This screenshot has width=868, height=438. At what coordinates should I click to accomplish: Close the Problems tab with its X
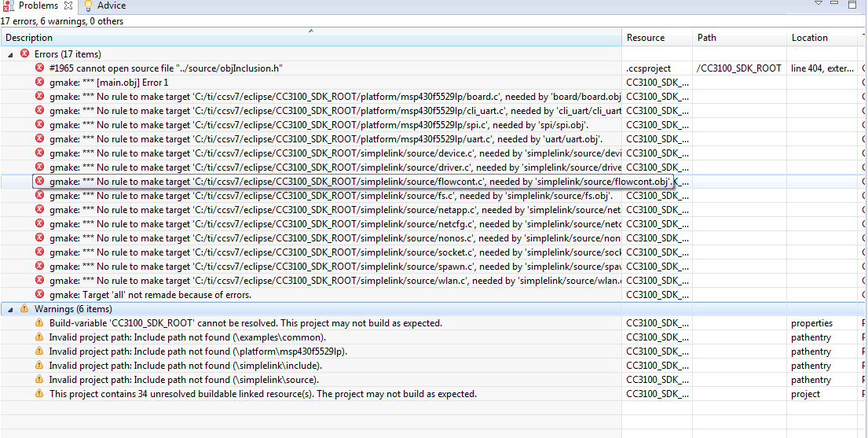click(68, 6)
